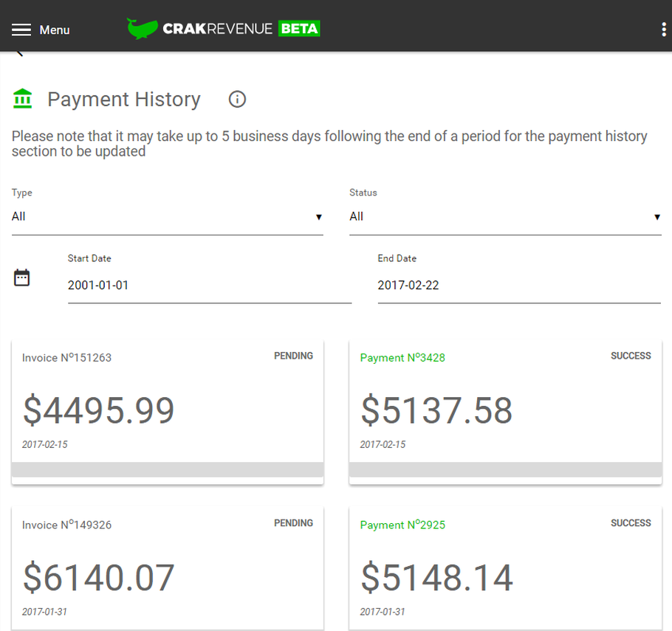Select Invoice N°149326 card title
This screenshot has height=631, width=672.
pyautogui.click(x=66, y=525)
